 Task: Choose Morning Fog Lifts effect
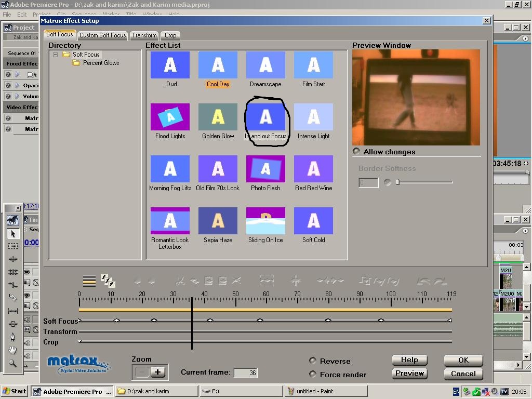(x=170, y=169)
